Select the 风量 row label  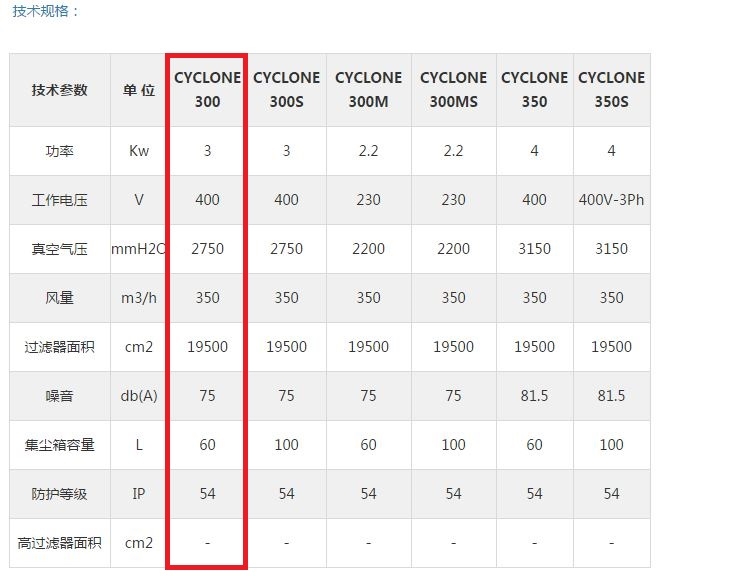[60, 298]
